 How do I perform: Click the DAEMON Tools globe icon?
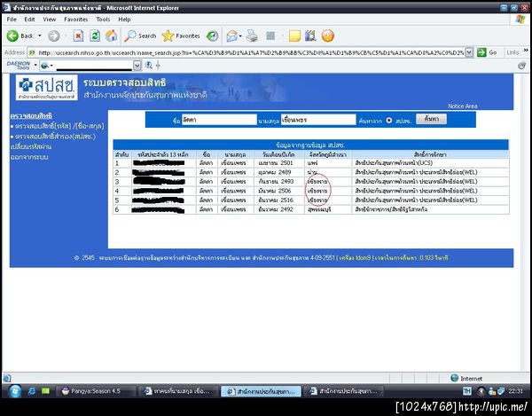[45, 66]
